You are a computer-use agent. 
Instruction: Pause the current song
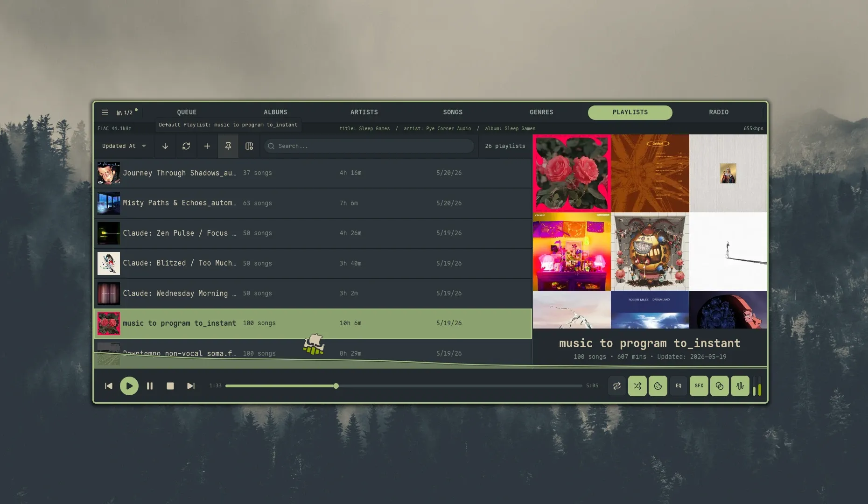point(150,386)
